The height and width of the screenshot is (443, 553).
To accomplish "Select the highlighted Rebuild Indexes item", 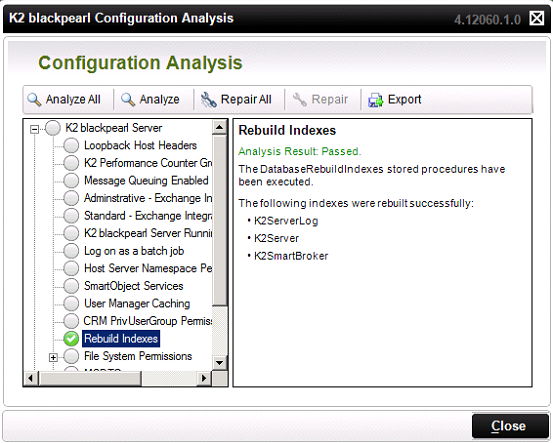I will (121, 339).
